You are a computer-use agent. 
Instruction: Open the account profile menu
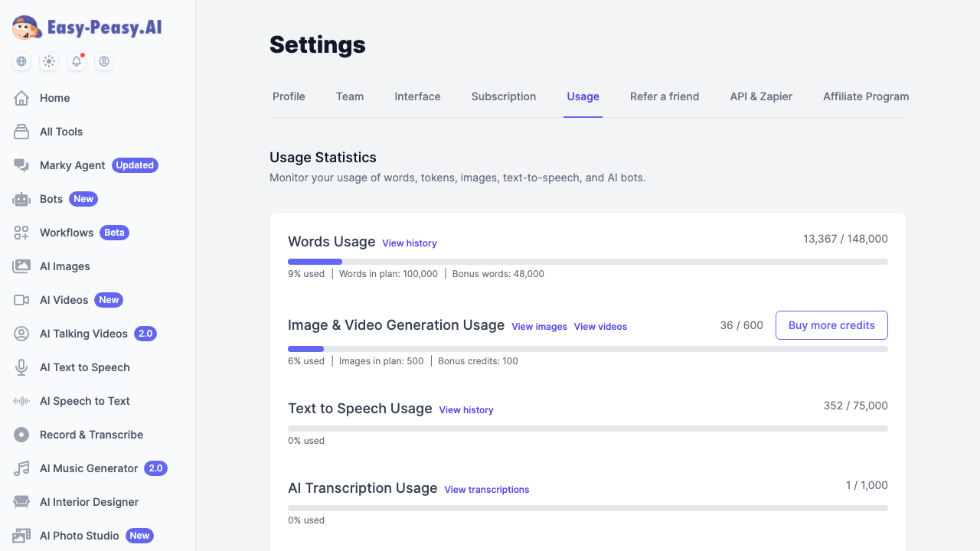coord(104,61)
